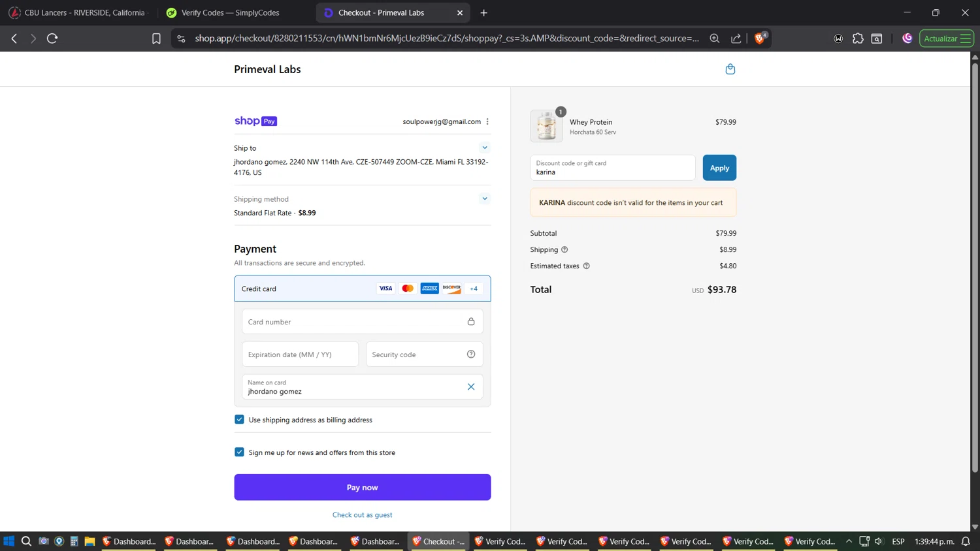The width and height of the screenshot is (980, 551).
Task: Go forward in browser history
Action: (33, 39)
